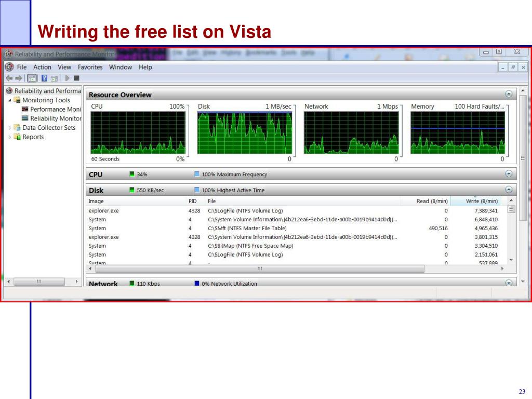
Task: Click the green Disk 550 KB/sec indicator
Action: click(x=131, y=190)
